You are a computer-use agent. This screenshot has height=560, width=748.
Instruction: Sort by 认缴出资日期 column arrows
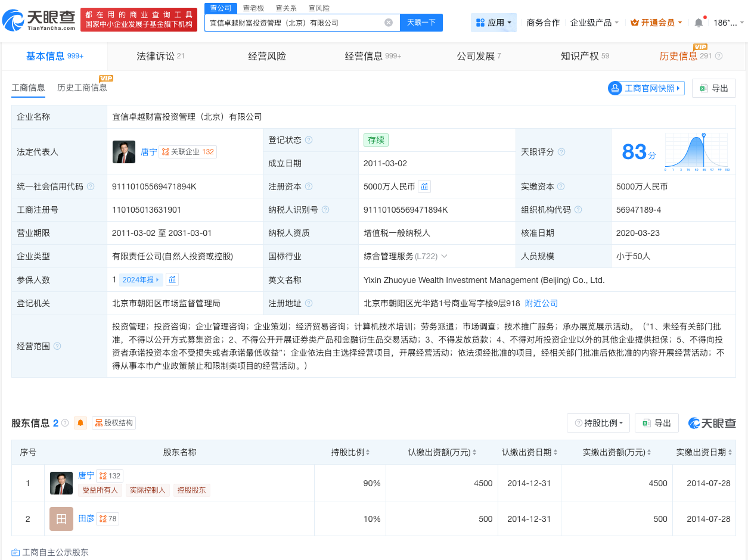556,453
